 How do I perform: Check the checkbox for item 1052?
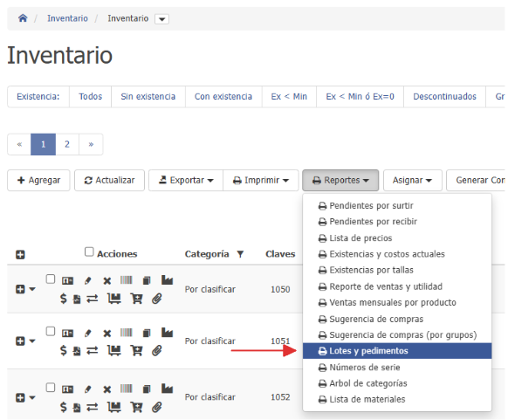(x=51, y=388)
